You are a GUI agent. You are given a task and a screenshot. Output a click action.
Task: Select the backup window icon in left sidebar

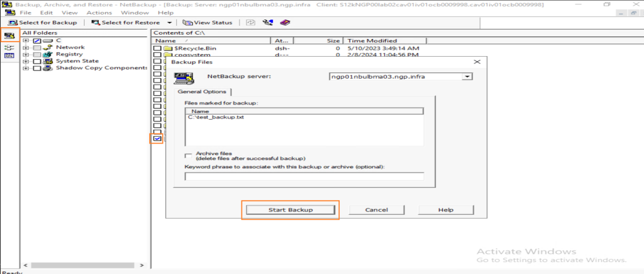(9, 35)
